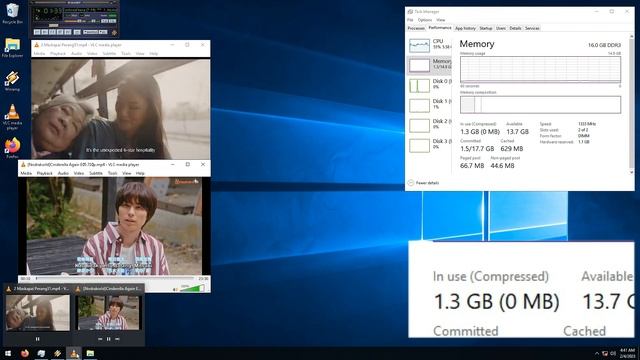The height and width of the screenshot is (360, 640).
Task: Select the Cinderella Again taskbar preview thumbnail
Action: click(x=109, y=313)
